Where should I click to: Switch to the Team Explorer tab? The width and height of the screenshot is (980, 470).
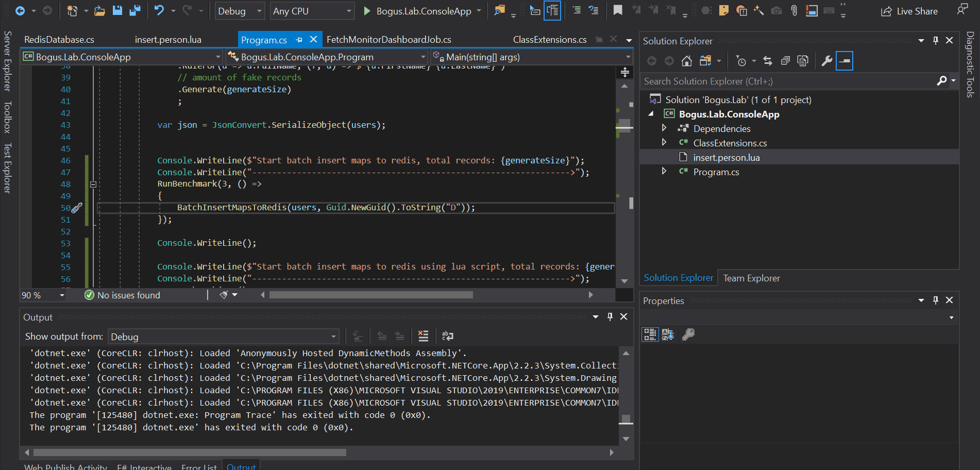(751, 278)
